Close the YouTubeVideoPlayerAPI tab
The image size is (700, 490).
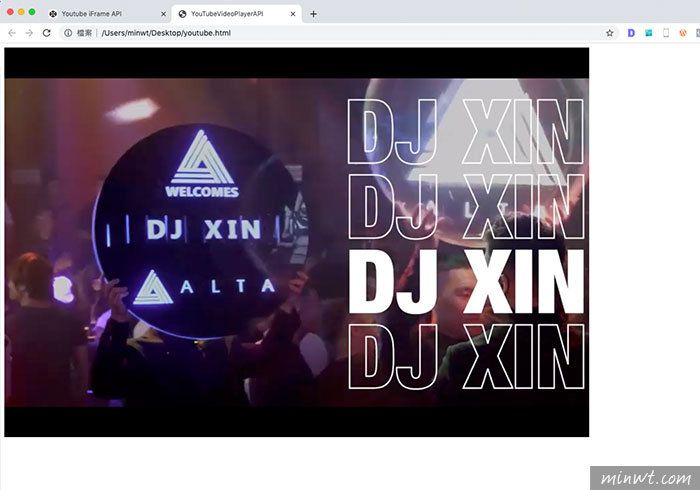tap(293, 14)
